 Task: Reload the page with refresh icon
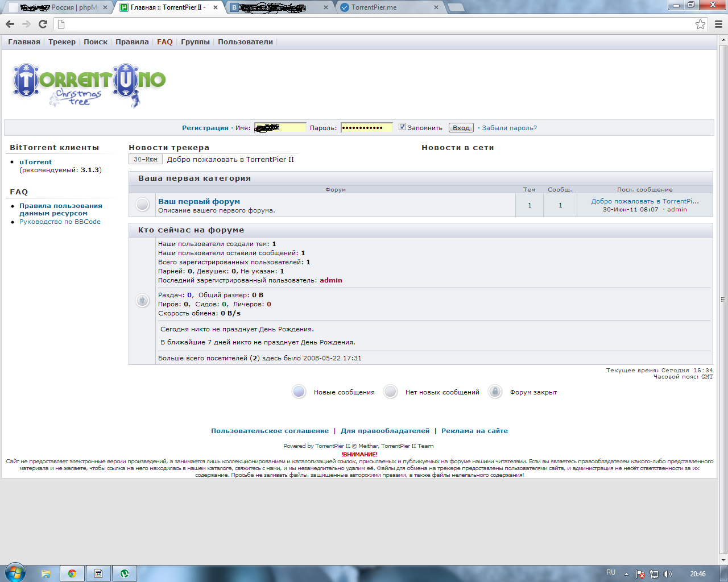pyautogui.click(x=43, y=24)
